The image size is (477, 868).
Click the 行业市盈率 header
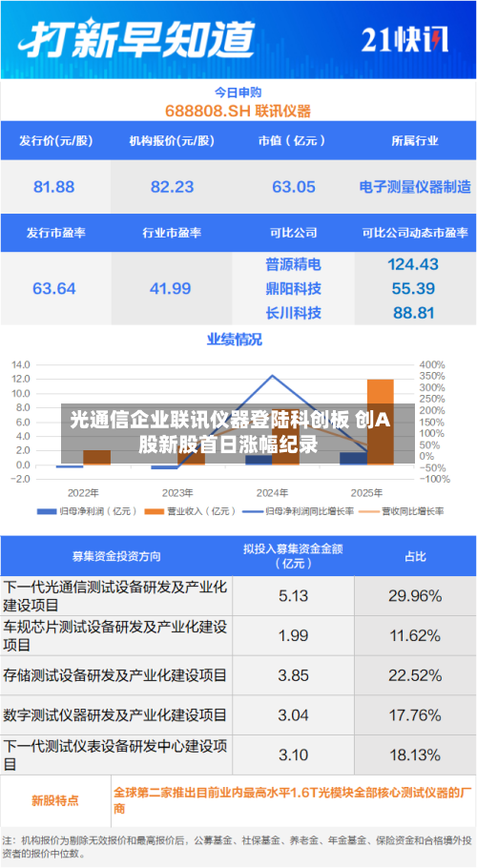coord(172,233)
